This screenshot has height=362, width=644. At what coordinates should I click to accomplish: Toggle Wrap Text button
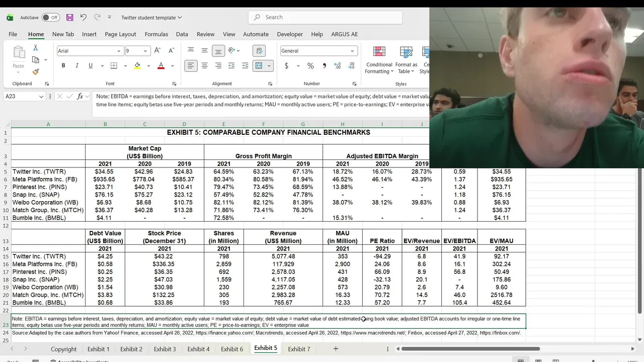click(259, 51)
